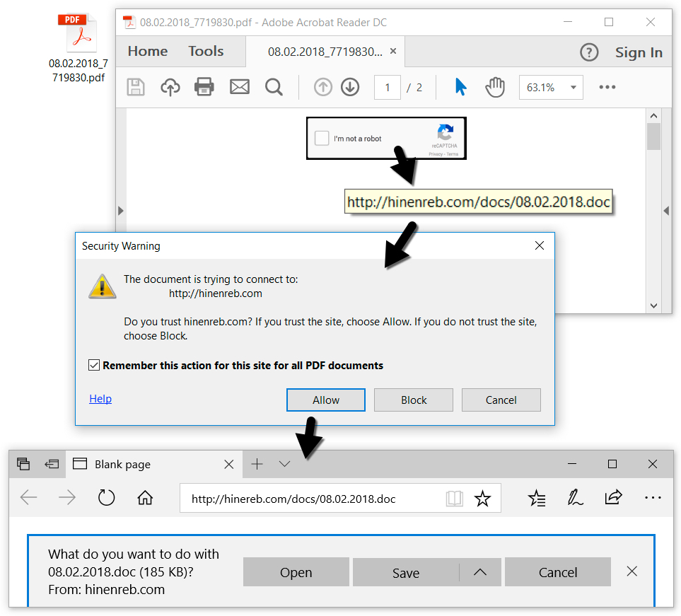681x616 pixels.
Task: Click Cancel in the Edge download prompt
Action: 558,572
